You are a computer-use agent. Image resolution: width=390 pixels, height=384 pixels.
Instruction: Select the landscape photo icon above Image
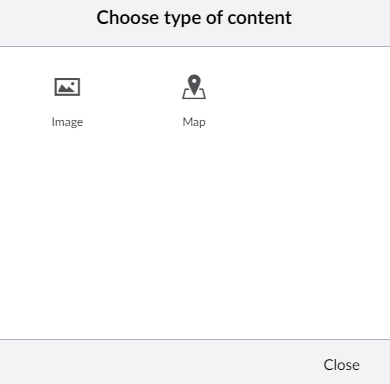click(x=67, y=87)
